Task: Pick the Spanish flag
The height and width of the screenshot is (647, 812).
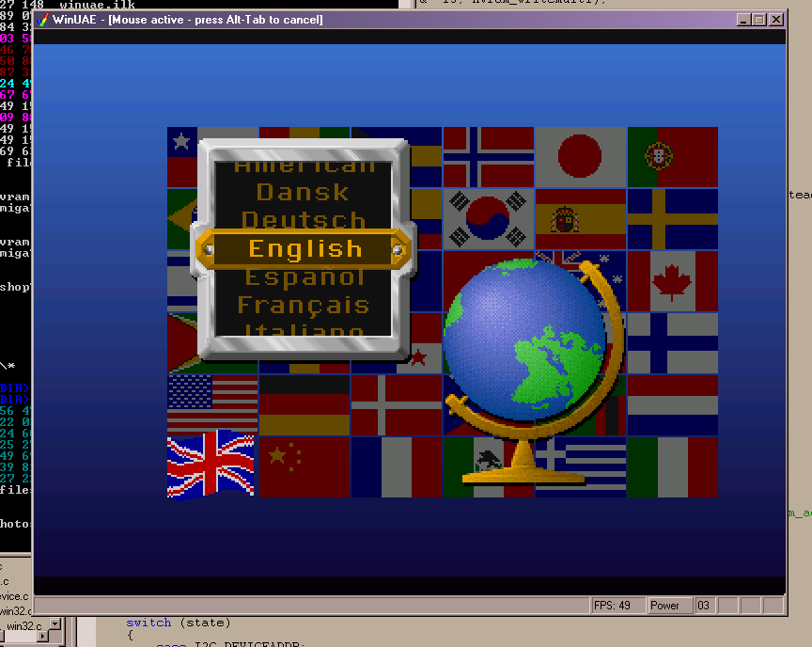Action: pos(581,219)
